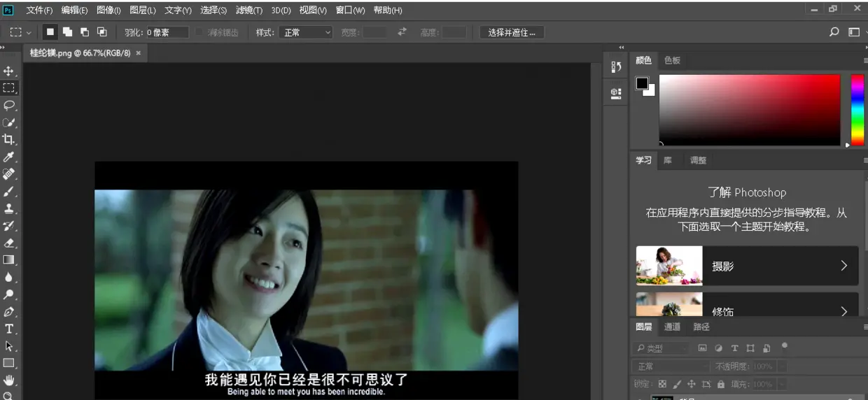Select the Rectangle shape tool

(x=8, y=363)
